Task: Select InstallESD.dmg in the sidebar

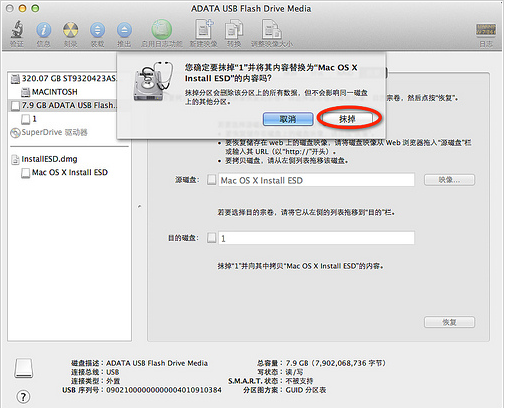Action: coord(44,159)
